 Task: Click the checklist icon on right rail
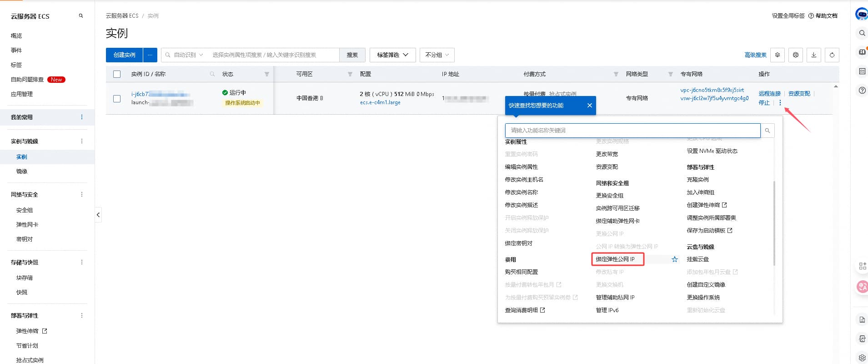862,71
